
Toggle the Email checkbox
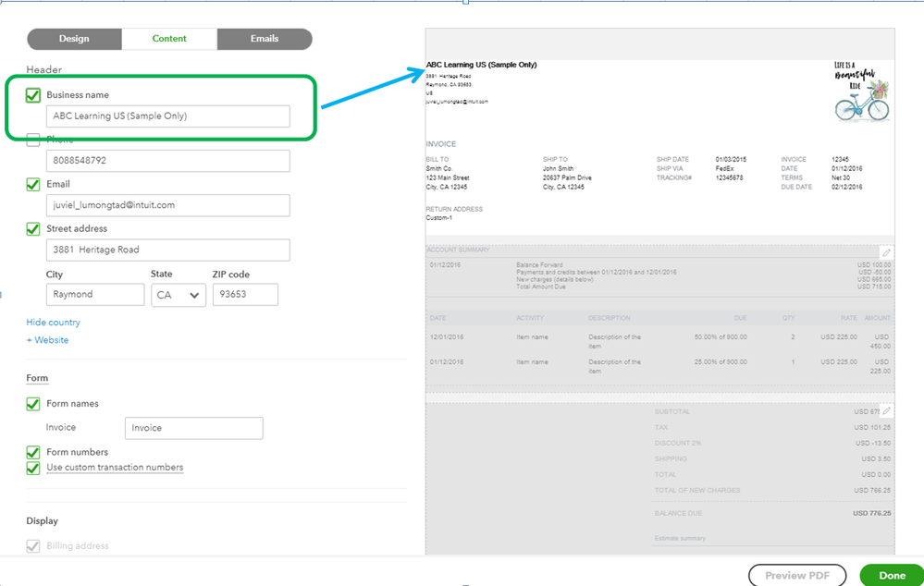pos(33,184)
